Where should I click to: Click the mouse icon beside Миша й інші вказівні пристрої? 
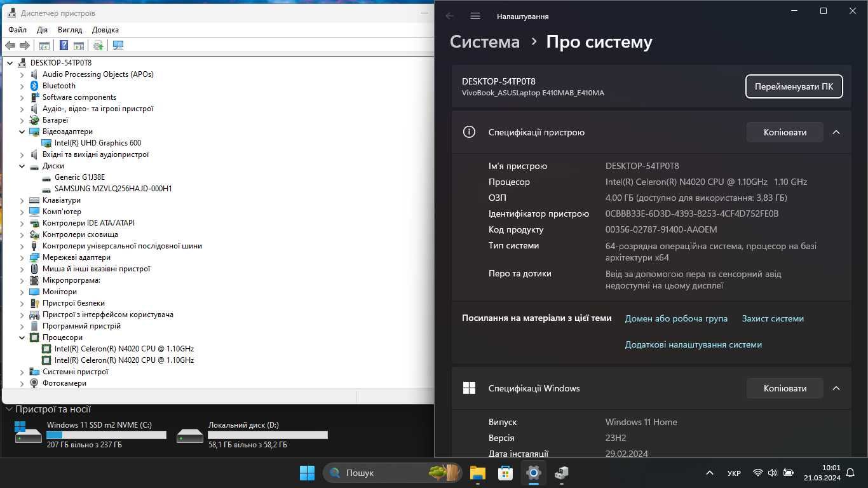point(34,269)
